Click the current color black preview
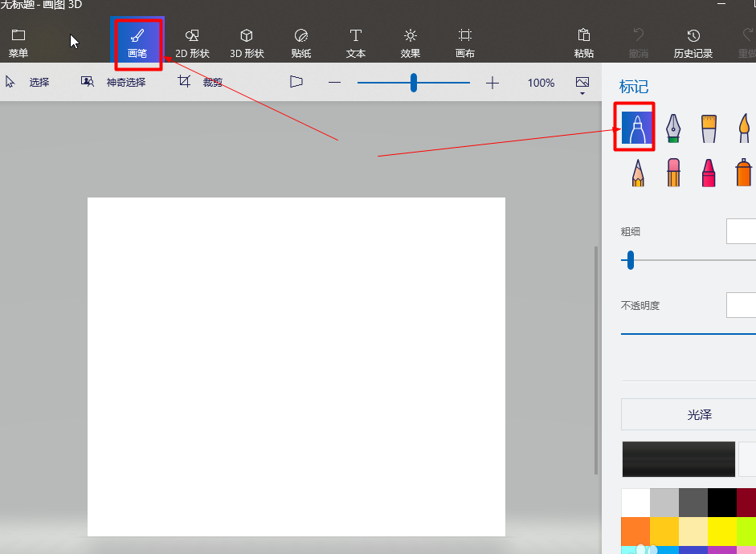The image size is (756, 554). click(678, 459)
